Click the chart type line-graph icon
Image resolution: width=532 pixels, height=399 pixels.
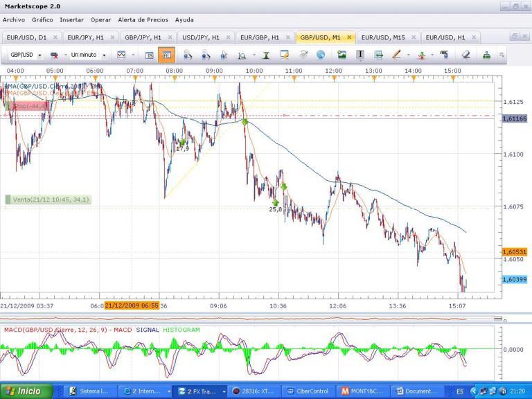(121, 55)
